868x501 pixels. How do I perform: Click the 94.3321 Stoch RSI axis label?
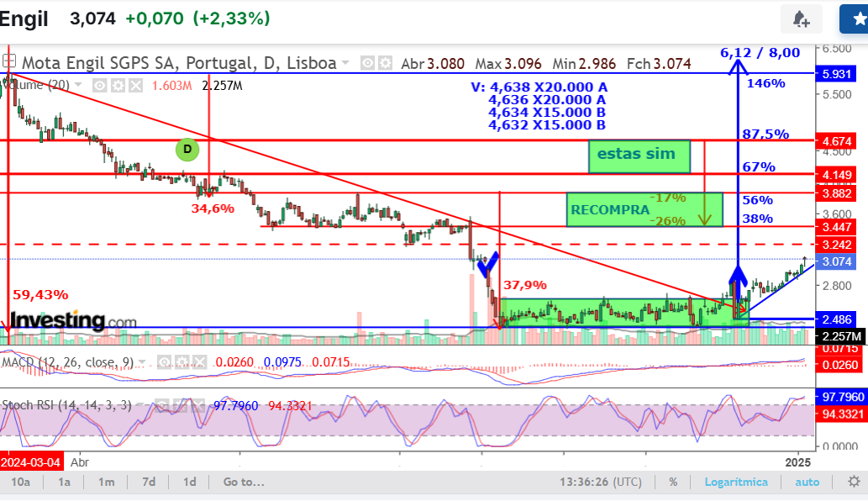[842, 414]
